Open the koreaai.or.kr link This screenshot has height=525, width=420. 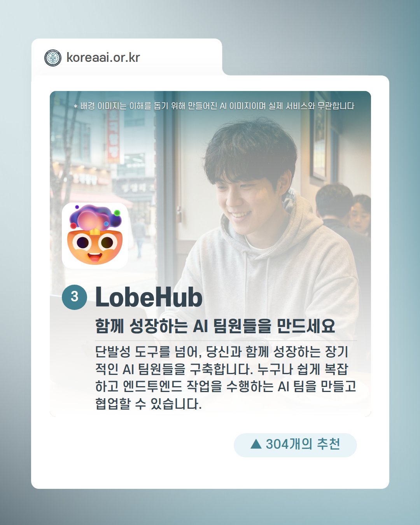(x=103, y=58)
